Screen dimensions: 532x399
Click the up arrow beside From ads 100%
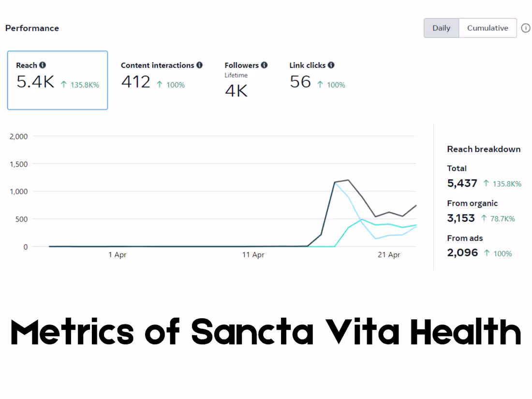tap(486, 253)
